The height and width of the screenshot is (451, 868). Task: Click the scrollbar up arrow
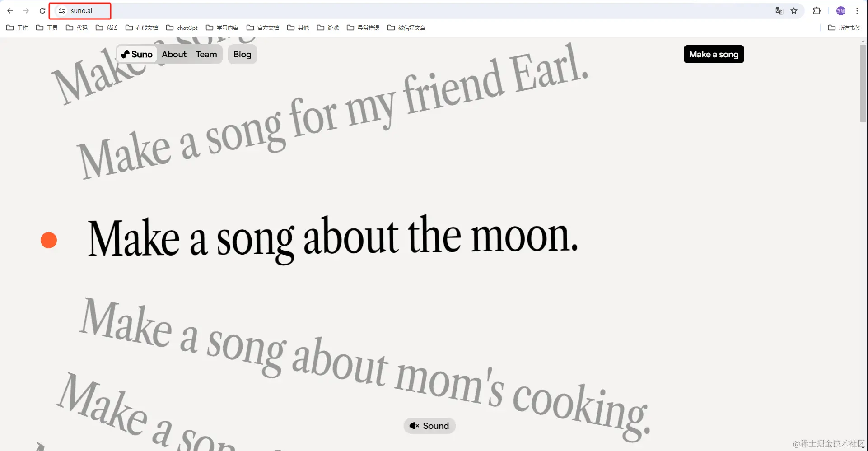[863, 41]
